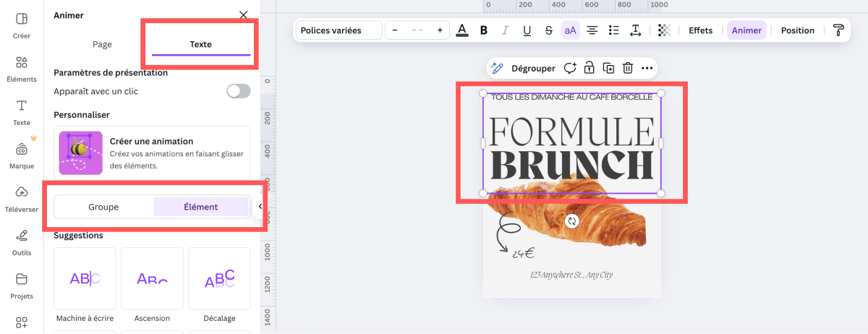Image resolution: width=868 pixels, height=334 pixels.
Task: Open the three-dot more options menu
Action: point(647,68)
